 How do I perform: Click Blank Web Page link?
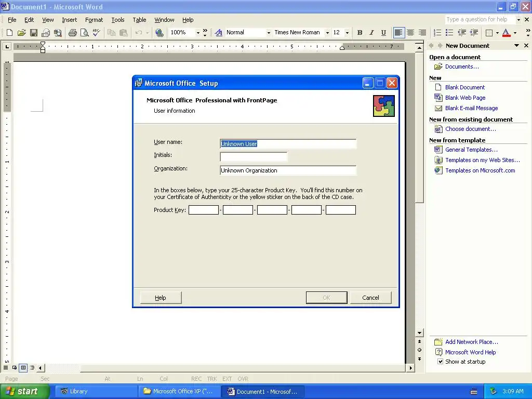point(465,98)
